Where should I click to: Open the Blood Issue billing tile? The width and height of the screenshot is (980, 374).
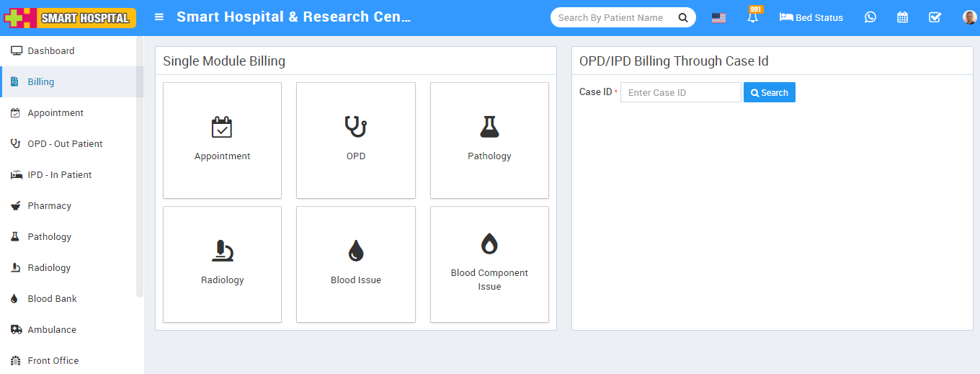(x=356, y=264)
